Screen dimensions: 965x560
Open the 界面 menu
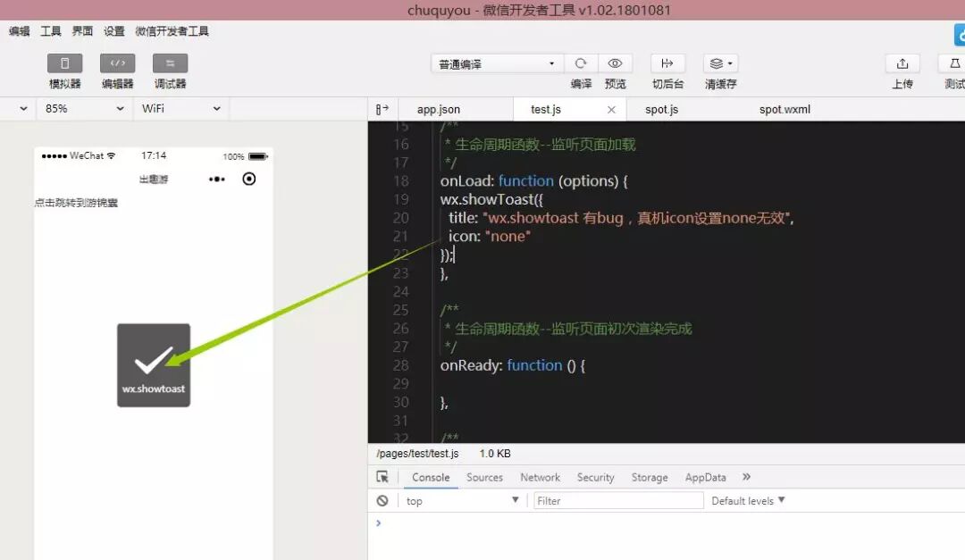[x=82, y=31]
